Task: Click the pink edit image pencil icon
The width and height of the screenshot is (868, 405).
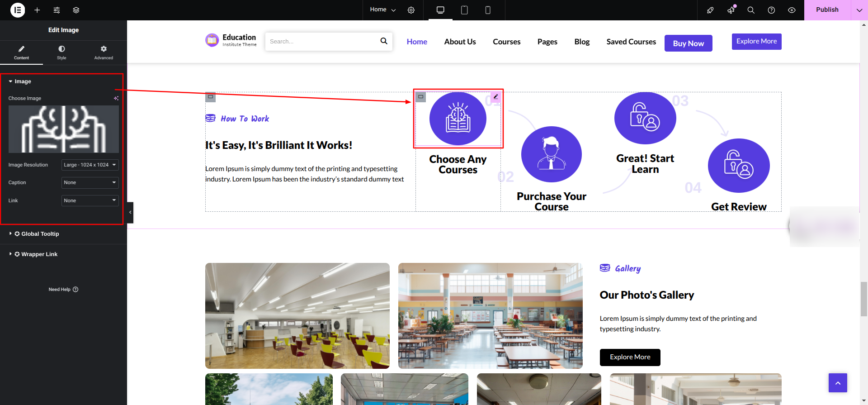Action: click(495, 96)
